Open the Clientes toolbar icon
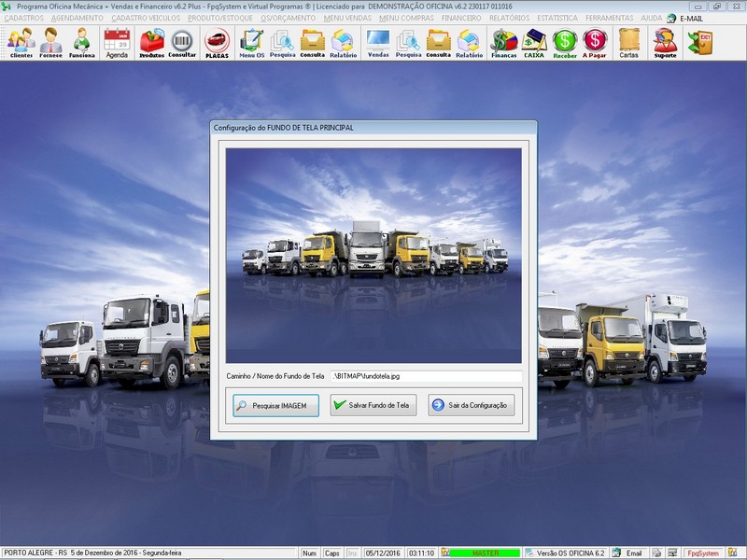747x560 pixels. tap(21, 42)
